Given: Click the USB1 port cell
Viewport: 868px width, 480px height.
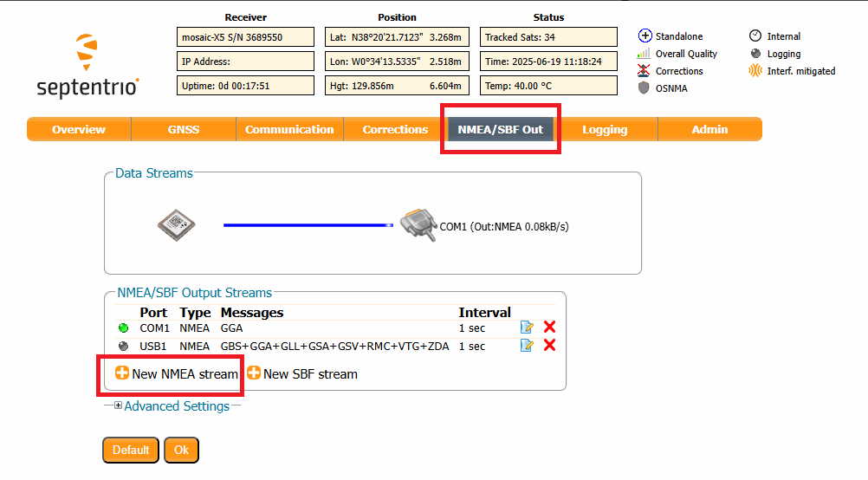Looking at the screenshot, I should [x=152, y=346].
